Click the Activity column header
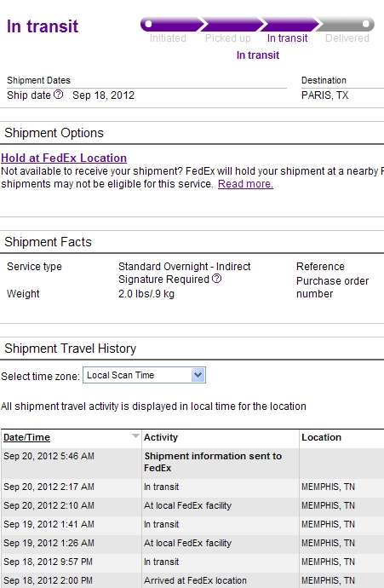The image size is (384, 588). 161,437
